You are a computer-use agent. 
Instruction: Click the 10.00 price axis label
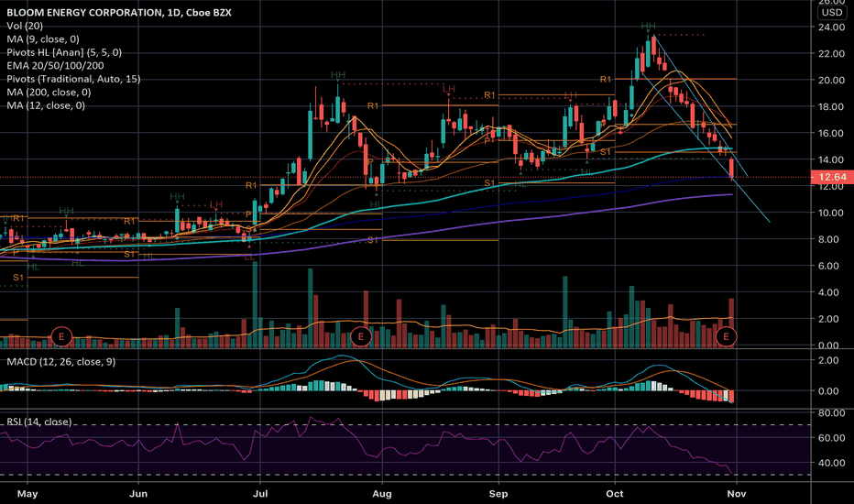832,213
